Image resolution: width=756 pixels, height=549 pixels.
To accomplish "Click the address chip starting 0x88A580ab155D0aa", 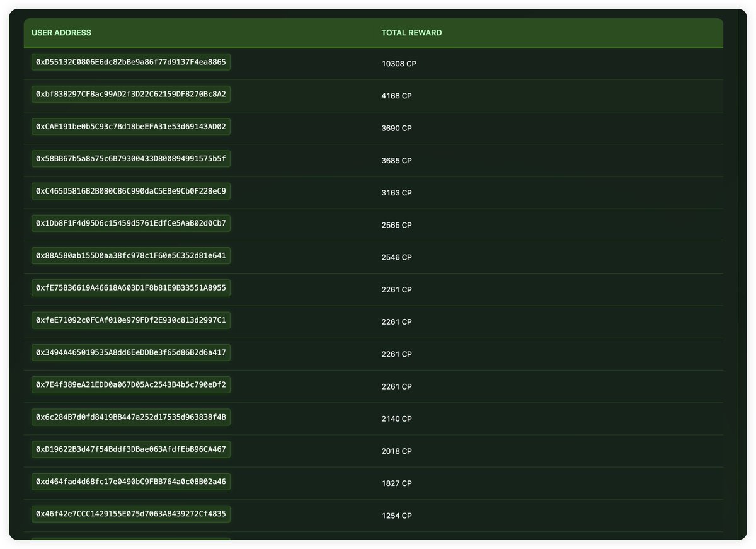I will [129, 255].
